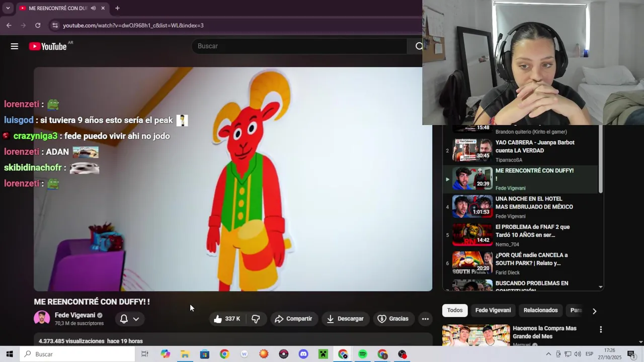This screenshot has width=644, height=362.
Task: Open Fede Vigevani channel avatar
Action: [x=42, y=319]
